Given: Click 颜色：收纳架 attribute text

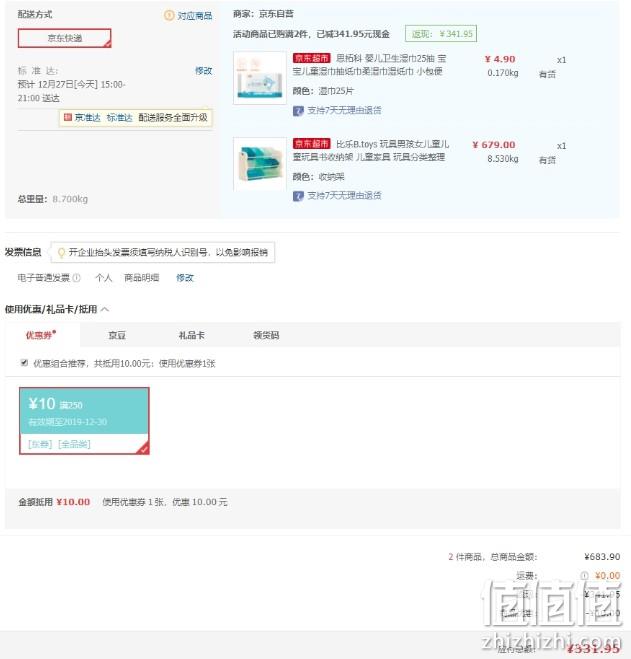Looking at the screenshot, I should (x=318, y=177).
